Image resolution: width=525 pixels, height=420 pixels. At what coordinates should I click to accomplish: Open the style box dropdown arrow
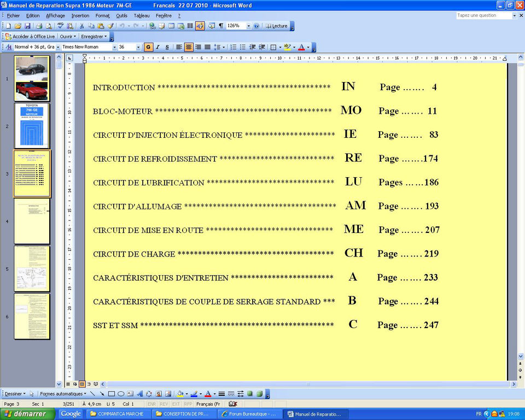[x=57, y=47]
